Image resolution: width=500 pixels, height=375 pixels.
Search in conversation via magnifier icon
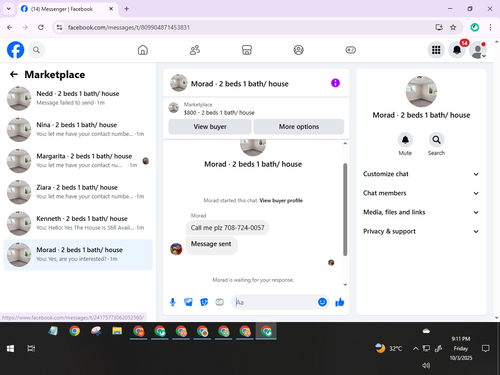tap(436, 140)
